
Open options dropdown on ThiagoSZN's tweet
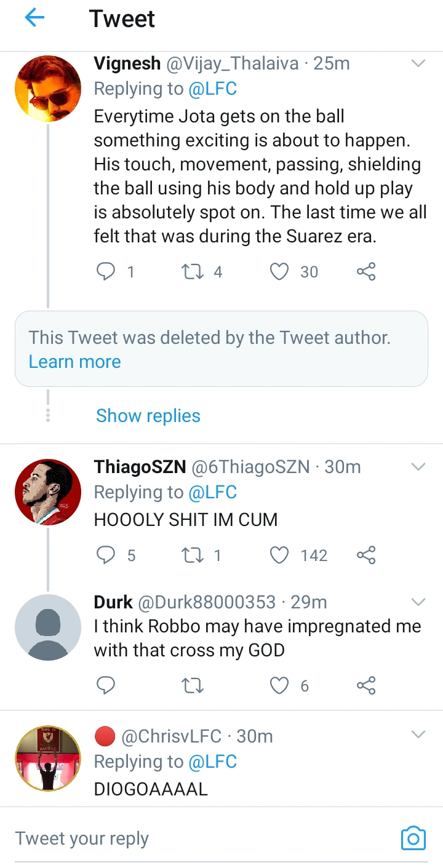[418, 467]
